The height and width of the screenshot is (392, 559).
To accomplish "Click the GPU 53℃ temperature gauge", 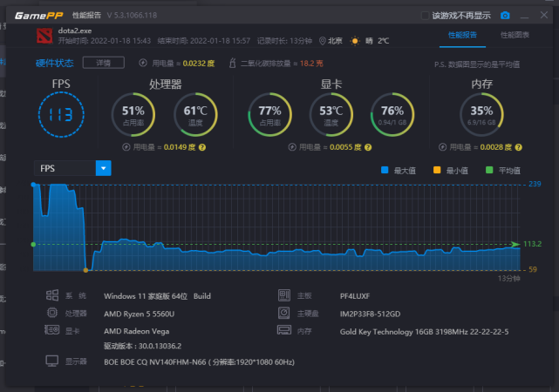I will [x=331, y=115].
